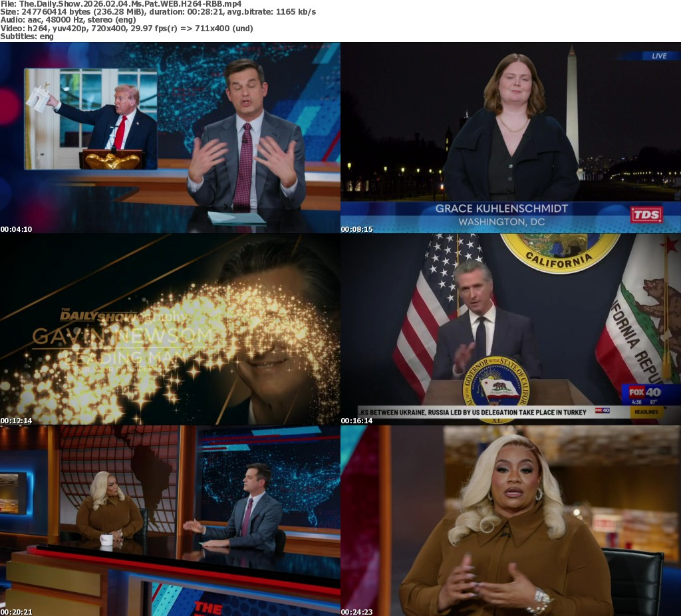
Task: Click the TDS logo in the lower-third banner
Action: tap(646, 215)
